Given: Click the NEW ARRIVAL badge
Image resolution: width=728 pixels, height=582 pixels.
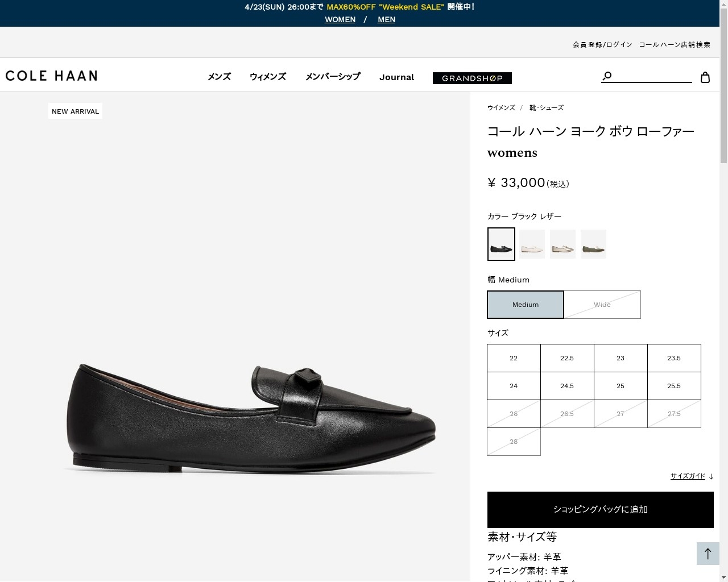Looking at the screenshot, I should pyautogui.click(x=76, y=111).
